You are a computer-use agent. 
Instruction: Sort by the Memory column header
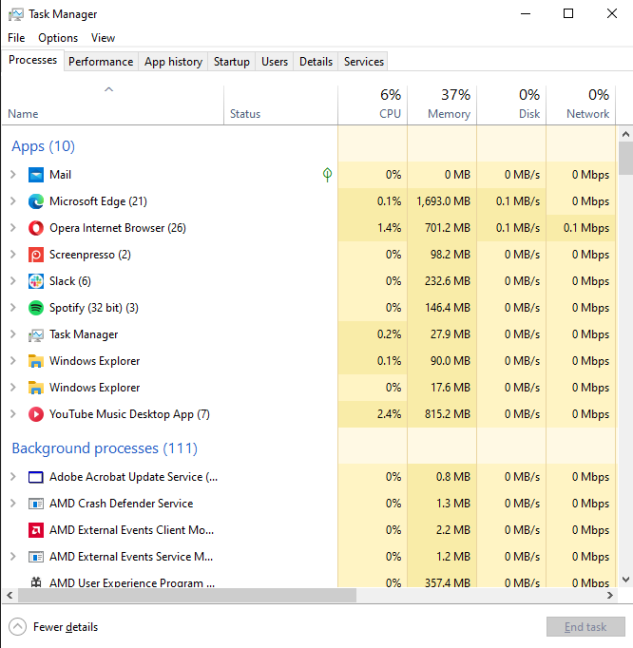442,105
